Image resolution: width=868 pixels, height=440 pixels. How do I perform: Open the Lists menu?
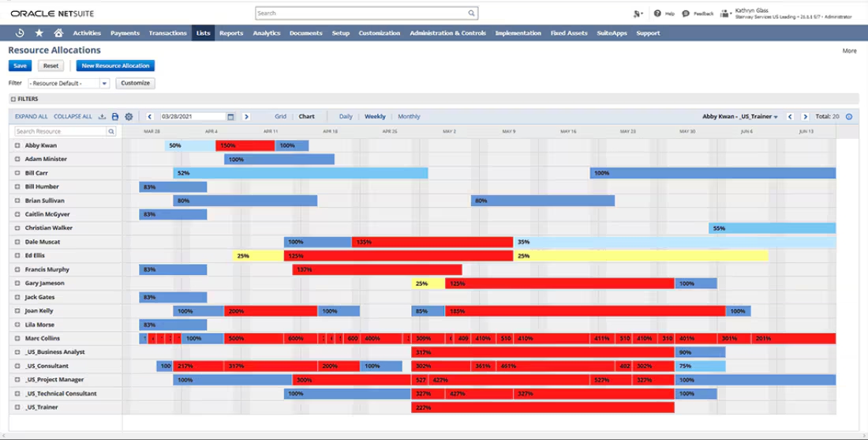click(203, 33)
